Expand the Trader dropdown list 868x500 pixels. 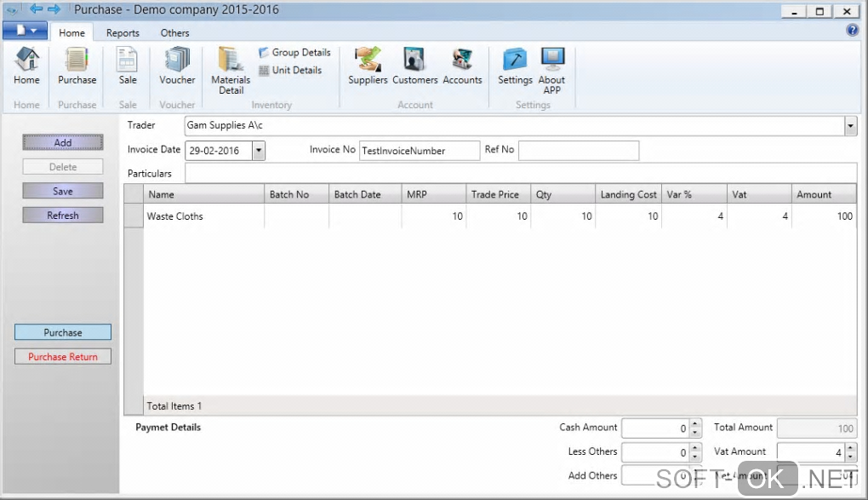[x=851, y=126]
